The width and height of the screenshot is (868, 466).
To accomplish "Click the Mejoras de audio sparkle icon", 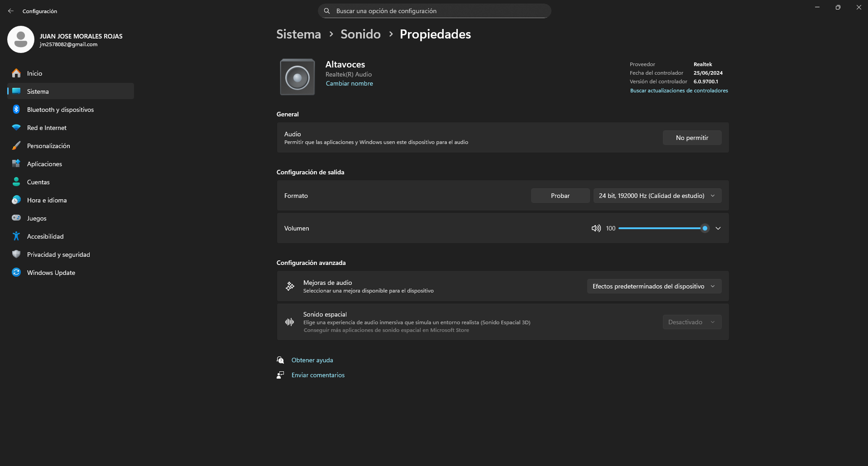I will 290,286.
